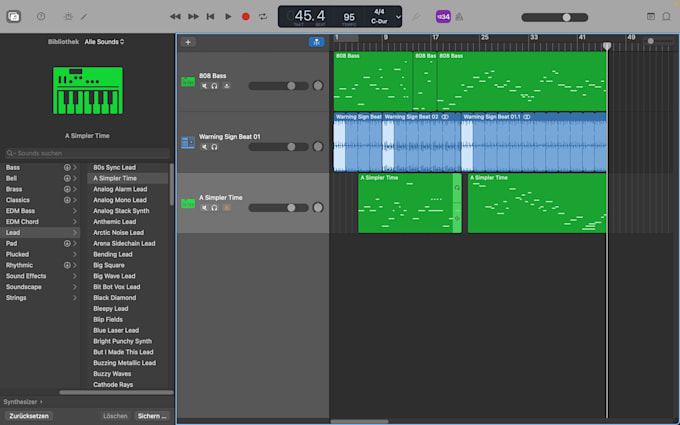The width and height of the screenshot is (680, 425).
Task: Mute the 808 Bass track
Action: [x=204, y=86]
